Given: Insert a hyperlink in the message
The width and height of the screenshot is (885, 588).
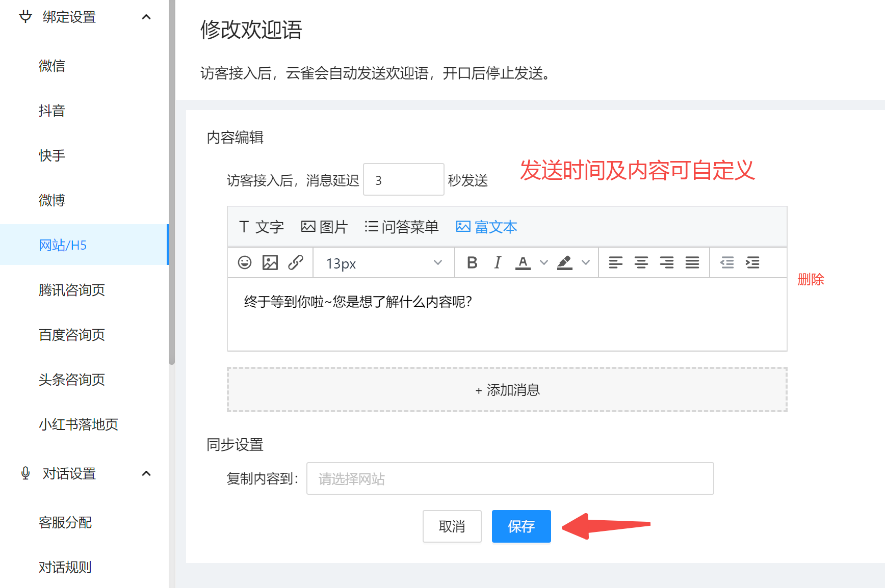Looking at the screenshot, I should [x=296, y=262].
